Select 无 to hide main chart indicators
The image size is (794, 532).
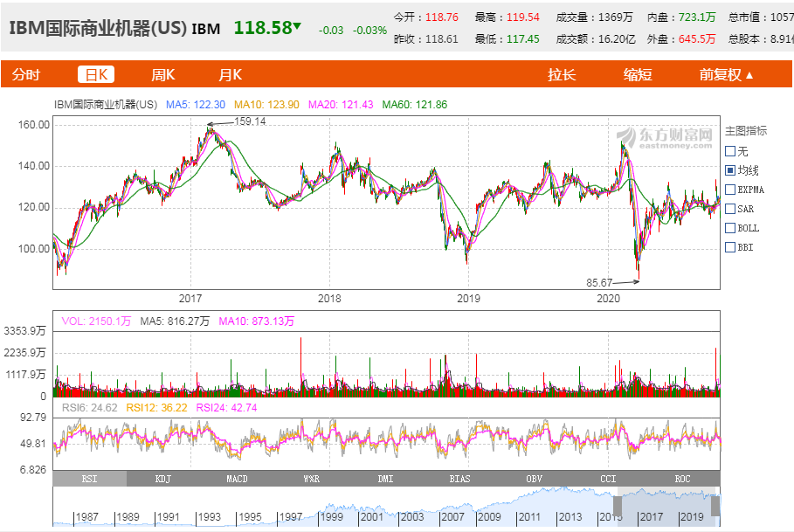point(731,150)
